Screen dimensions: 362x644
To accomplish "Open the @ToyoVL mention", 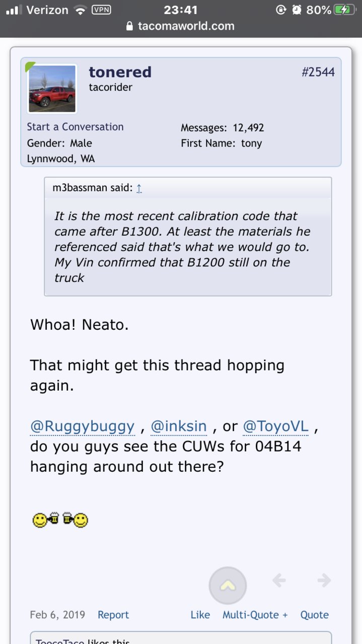I will point(275,426).
